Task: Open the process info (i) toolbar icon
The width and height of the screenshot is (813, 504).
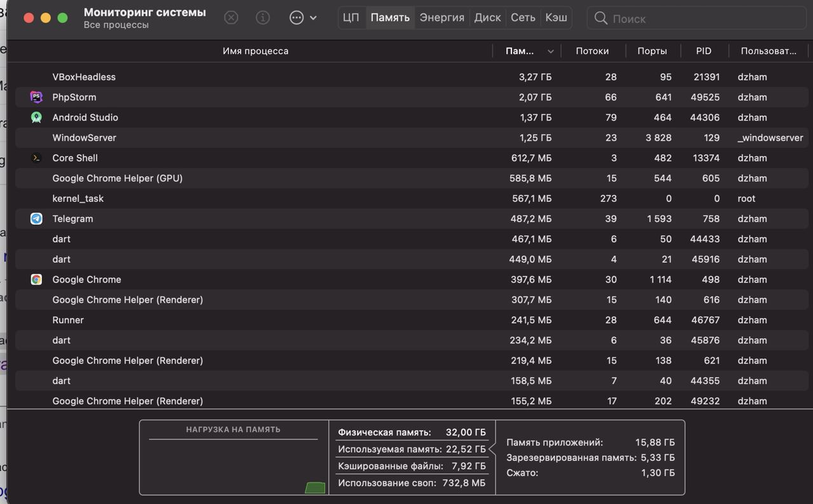Action: (263, 18)
